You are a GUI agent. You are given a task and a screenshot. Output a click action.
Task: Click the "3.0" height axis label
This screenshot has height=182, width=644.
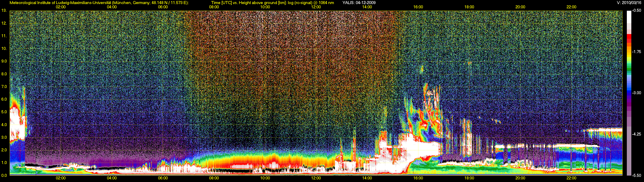(x=4, y=137)
